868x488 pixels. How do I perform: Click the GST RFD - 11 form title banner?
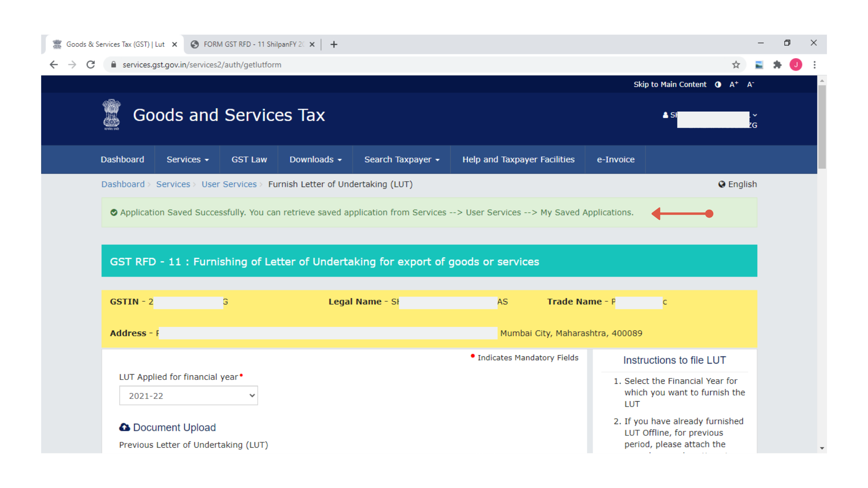click(429, 261)
